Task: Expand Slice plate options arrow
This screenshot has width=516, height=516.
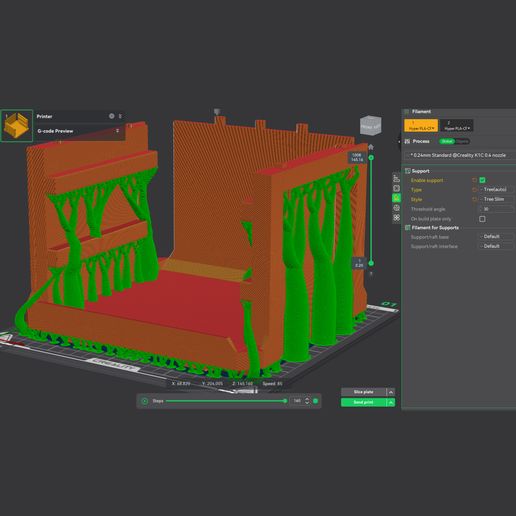Action: coord(391,392)
